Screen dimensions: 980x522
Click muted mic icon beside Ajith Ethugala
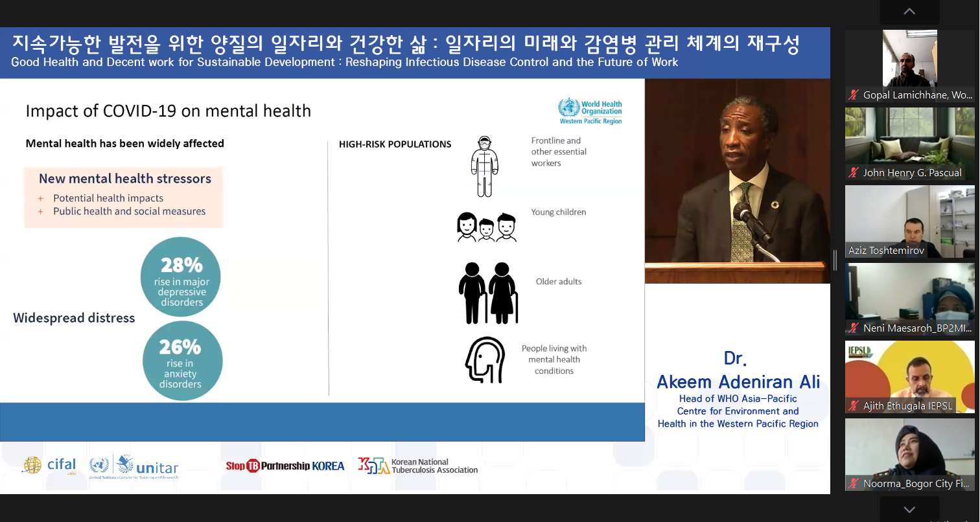coord(854,406)
